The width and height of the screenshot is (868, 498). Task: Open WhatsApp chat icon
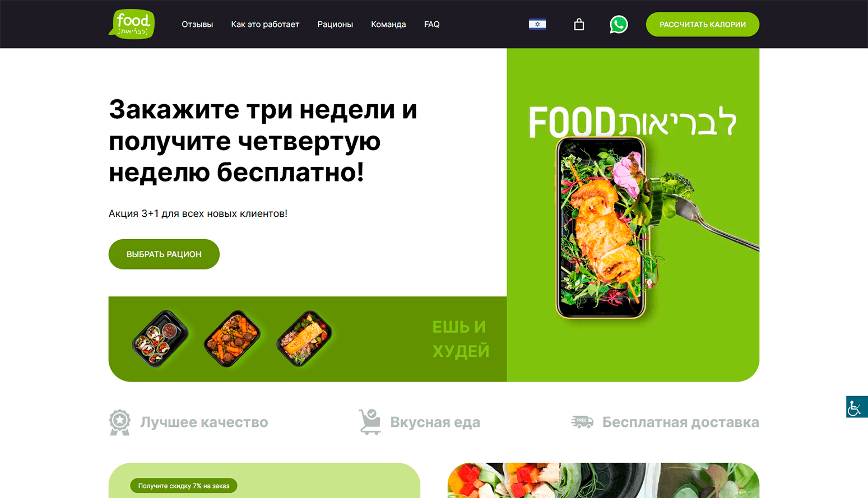click(x=619, y=25)
